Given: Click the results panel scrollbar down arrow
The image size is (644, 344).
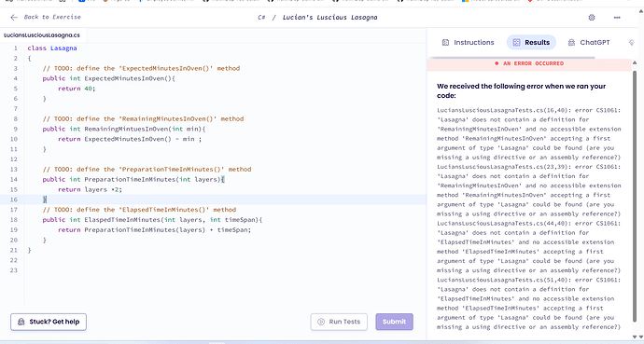Looking at the screenshot, I should [x=635, y=337].
